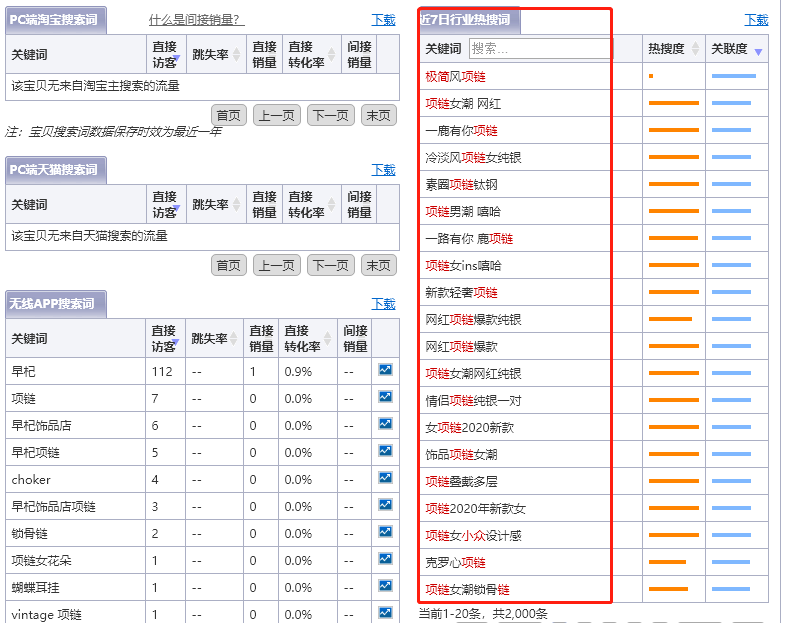
Task: Show trend chart for 项链 row with 7 visitors
Action: [x=385, y=398]
